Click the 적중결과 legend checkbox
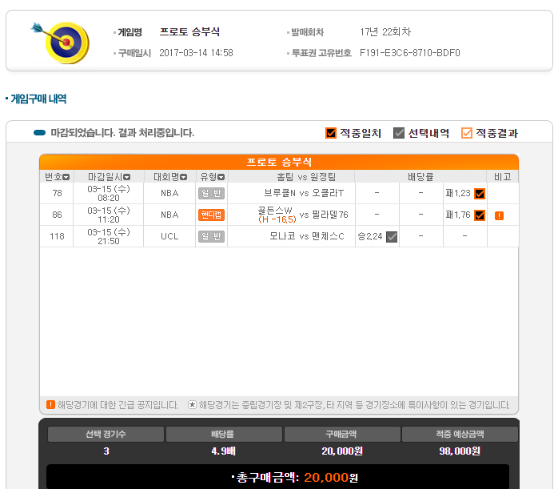The width and height of the screenshot is (560, 493). tap(466, 133)
